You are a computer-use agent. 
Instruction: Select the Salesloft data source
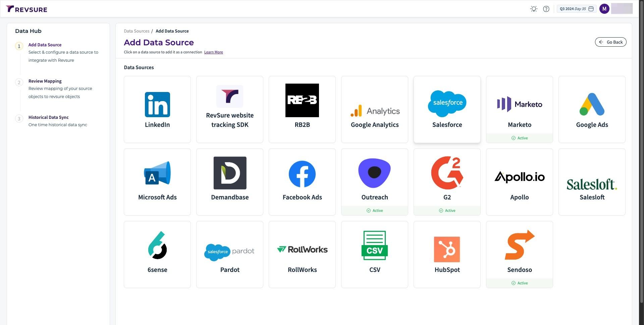click(x=592, y=182)
